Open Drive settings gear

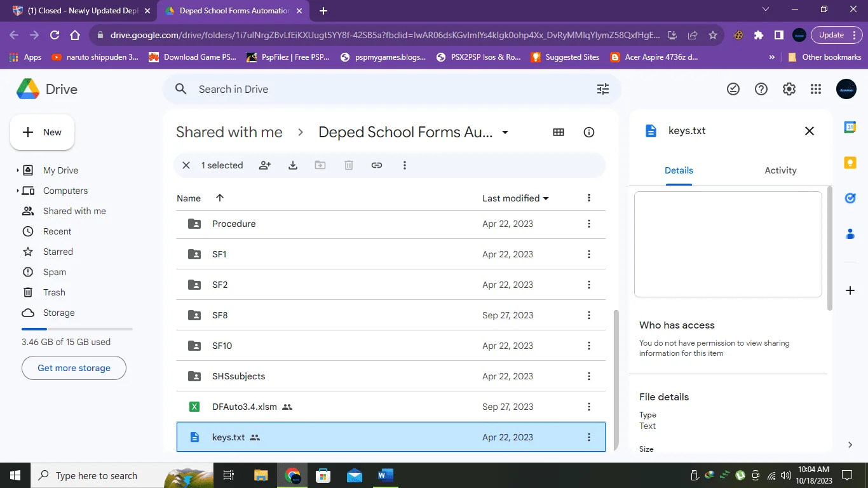pos(789,89)
